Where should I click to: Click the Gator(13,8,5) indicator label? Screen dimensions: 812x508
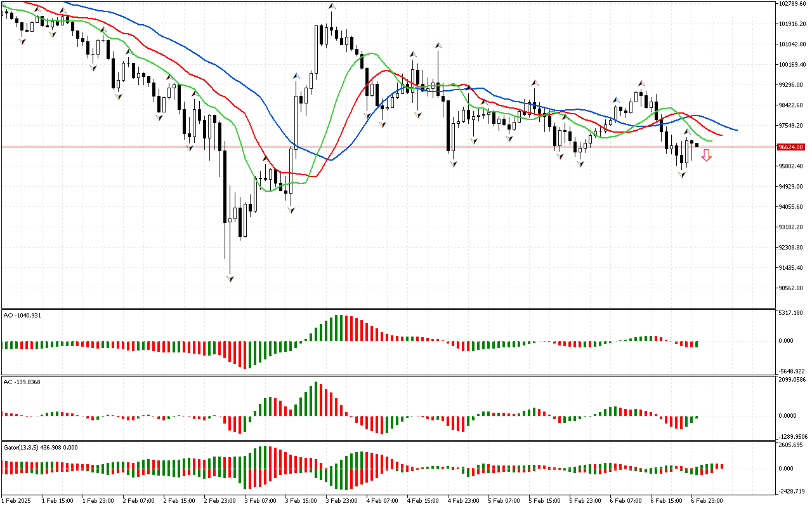click(x=41, y=447)
